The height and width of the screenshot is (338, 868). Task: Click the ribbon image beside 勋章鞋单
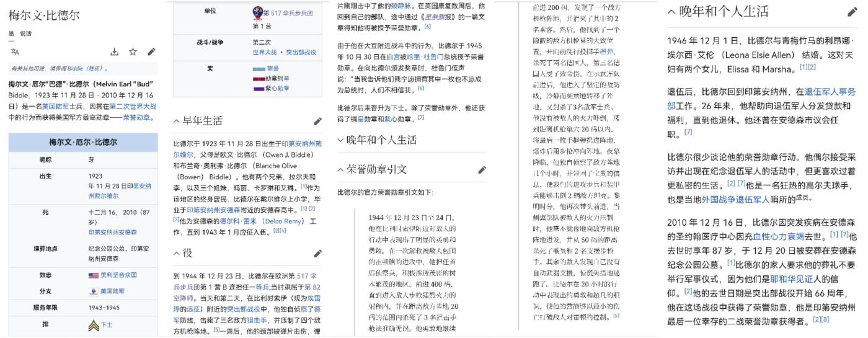pos(259,78)
